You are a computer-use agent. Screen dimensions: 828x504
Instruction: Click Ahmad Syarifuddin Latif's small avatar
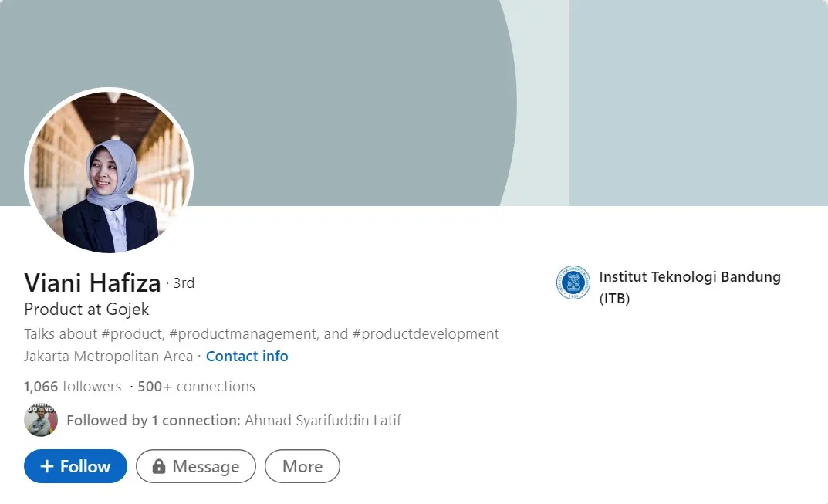click(x=41, y=421)
